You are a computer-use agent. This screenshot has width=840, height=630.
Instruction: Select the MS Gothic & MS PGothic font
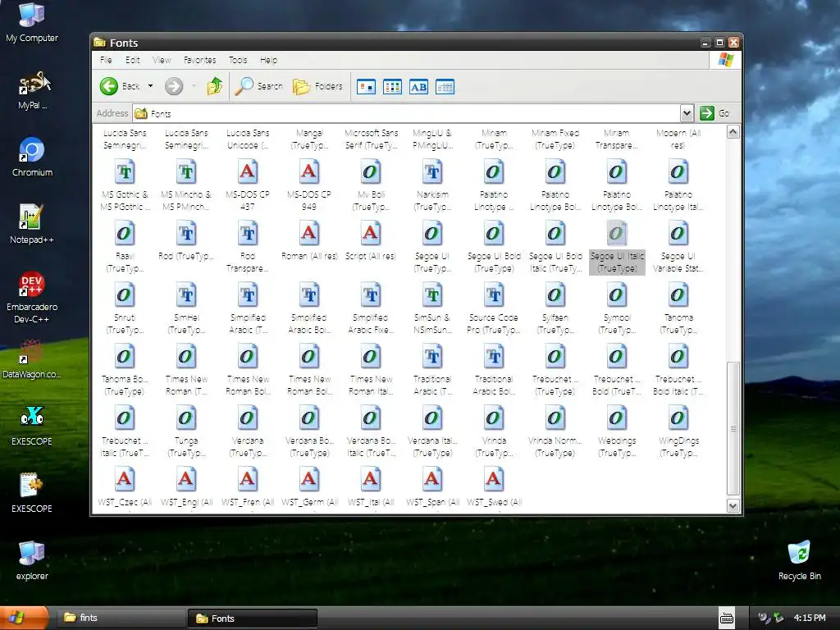click(x=125, y=185)
